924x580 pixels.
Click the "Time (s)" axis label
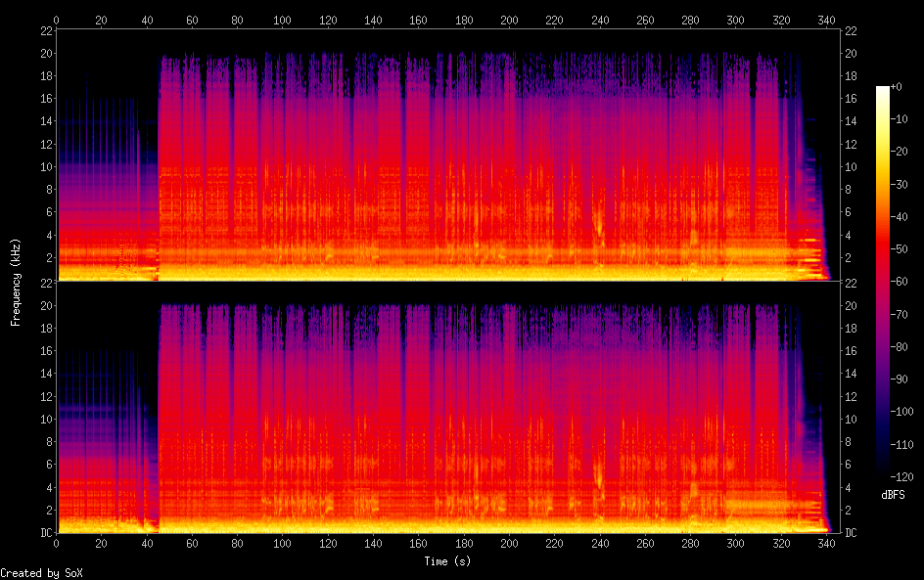(448, 561)
